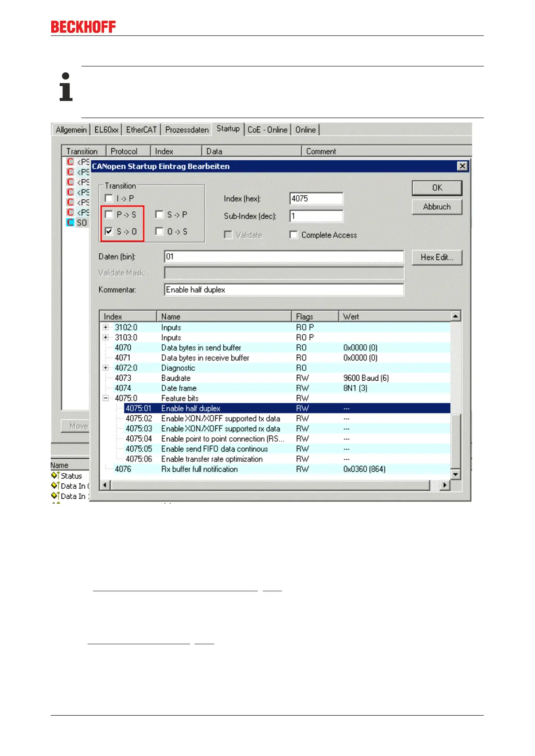
Task: Enable the S -> P transition checkbox
Action: coord(159,215)
